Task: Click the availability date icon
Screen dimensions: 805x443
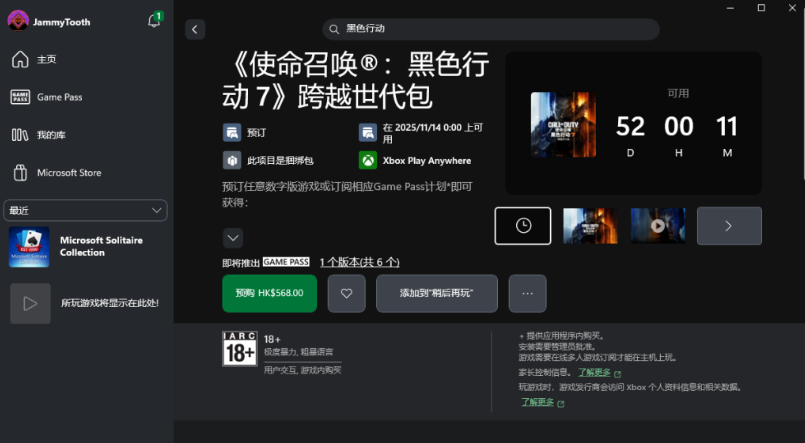Action: point(368,132)
